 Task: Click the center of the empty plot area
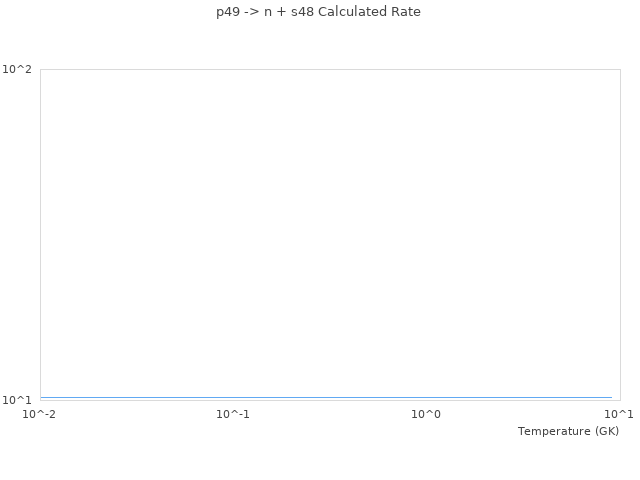[x=330, y=234]
